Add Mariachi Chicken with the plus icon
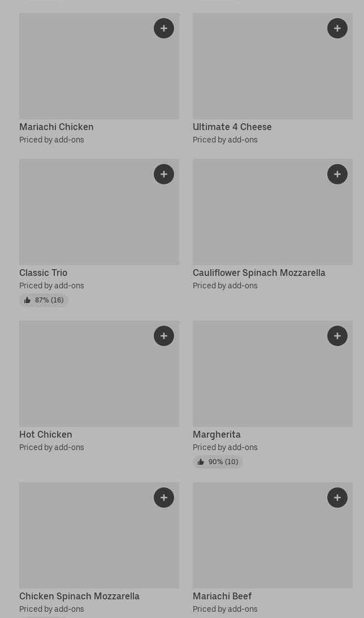Image resolution: width=364 pixels, height=618 pixels. click(x=164, y=28)
